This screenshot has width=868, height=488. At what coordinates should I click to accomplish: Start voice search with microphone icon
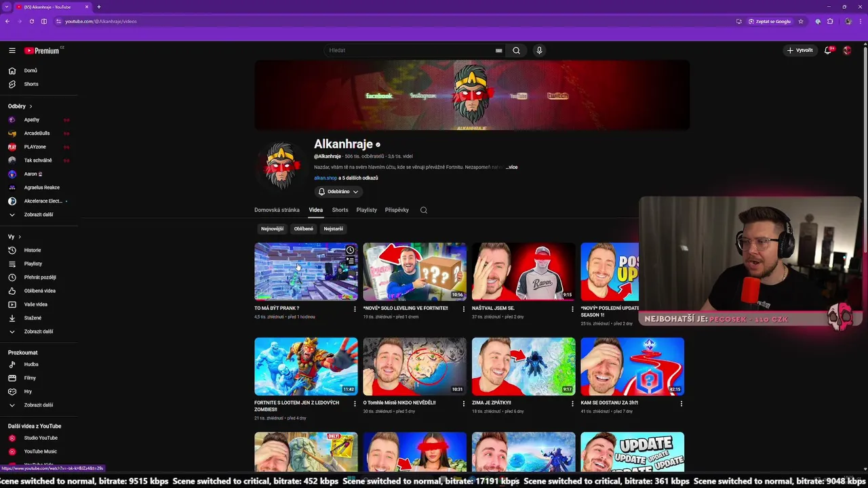pos(539,50)
